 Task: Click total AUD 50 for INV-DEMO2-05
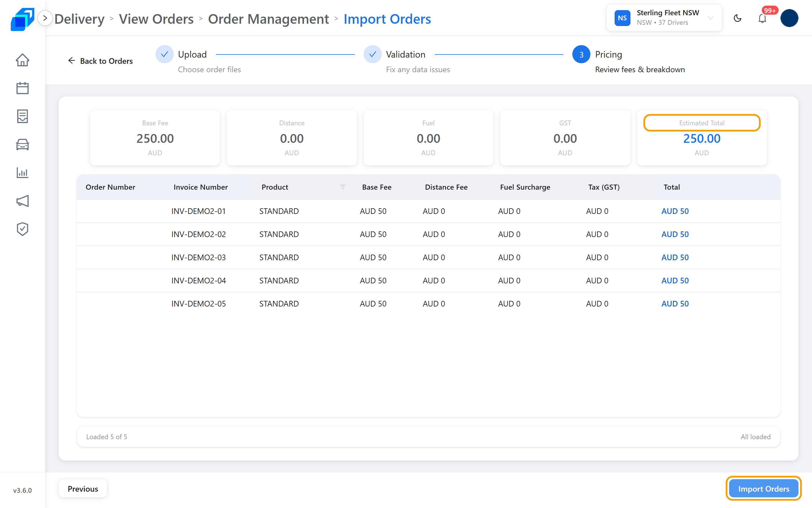[675, 304]
